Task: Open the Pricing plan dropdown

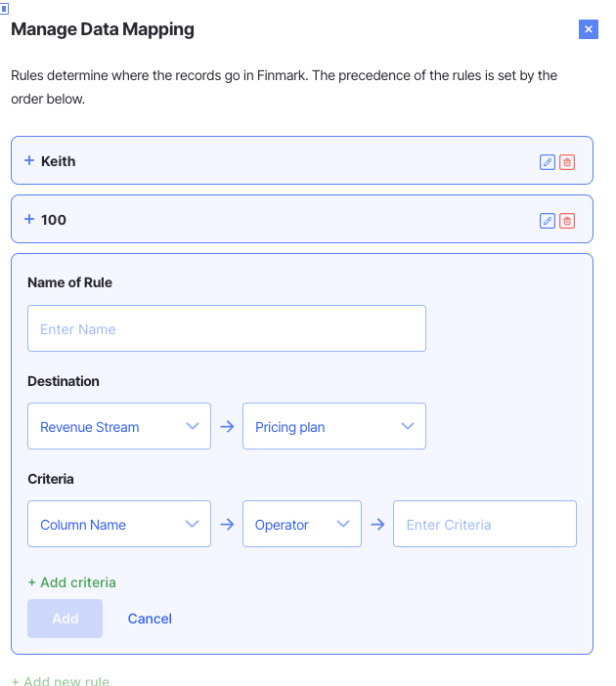Action: (334, 427)
